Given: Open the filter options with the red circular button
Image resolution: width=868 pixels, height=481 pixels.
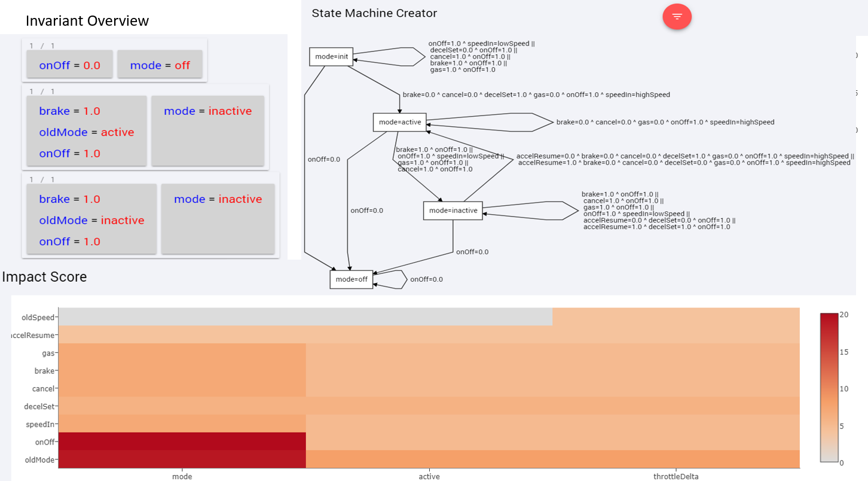Looking at the screenshot, I should tap(677, 17).
